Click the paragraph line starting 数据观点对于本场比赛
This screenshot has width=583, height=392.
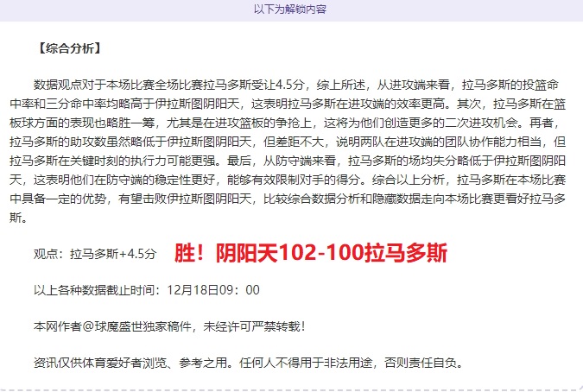tap(296, 85)
